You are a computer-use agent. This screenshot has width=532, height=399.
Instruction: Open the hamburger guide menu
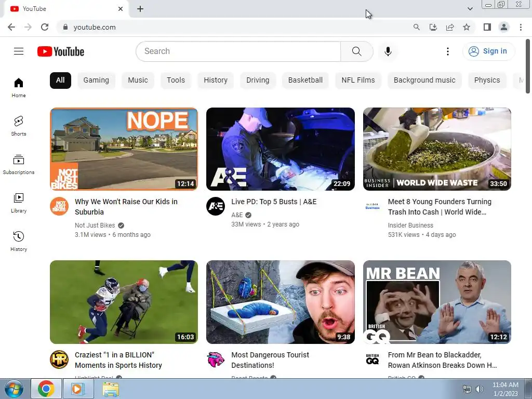pyautogui.click(x=19, y=51)
